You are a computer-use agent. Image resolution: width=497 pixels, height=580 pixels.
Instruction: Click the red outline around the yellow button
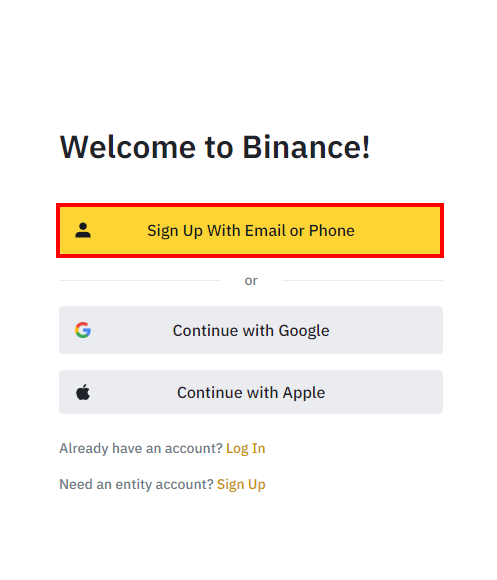(250, 205)
